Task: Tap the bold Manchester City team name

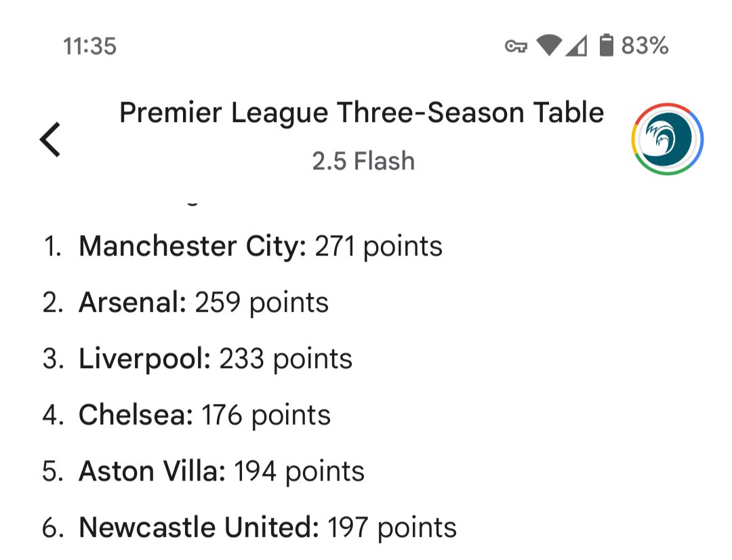Action: pos(192,246)
